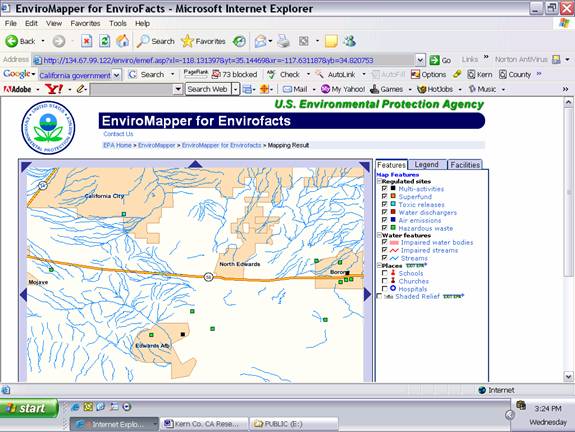Refresh the page with the green arrows icon

(x=105, y=41)
